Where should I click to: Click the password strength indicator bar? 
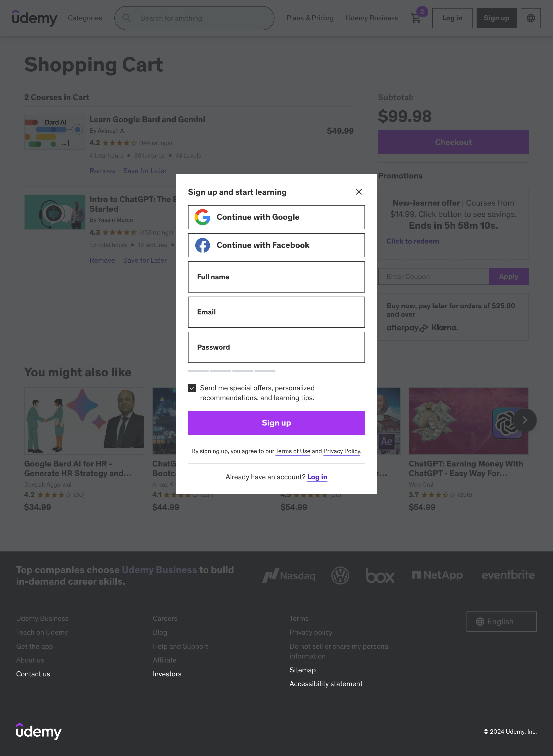[x=232, y=371]
